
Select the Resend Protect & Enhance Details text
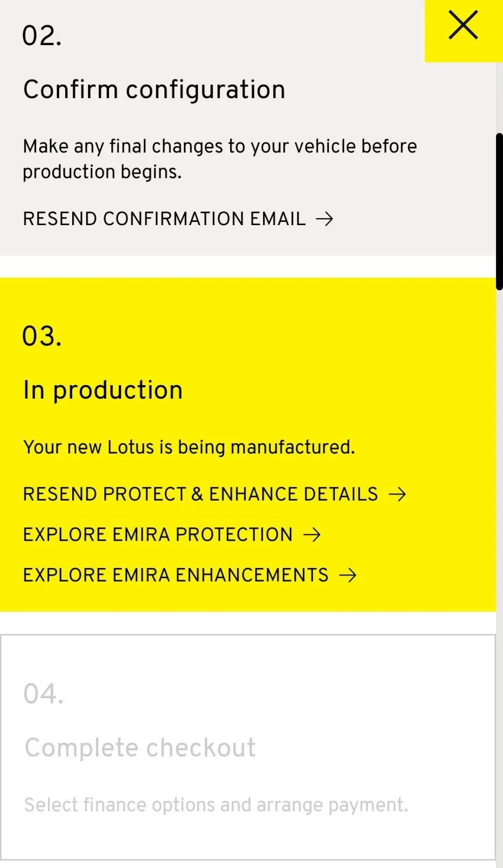(200, 494)
